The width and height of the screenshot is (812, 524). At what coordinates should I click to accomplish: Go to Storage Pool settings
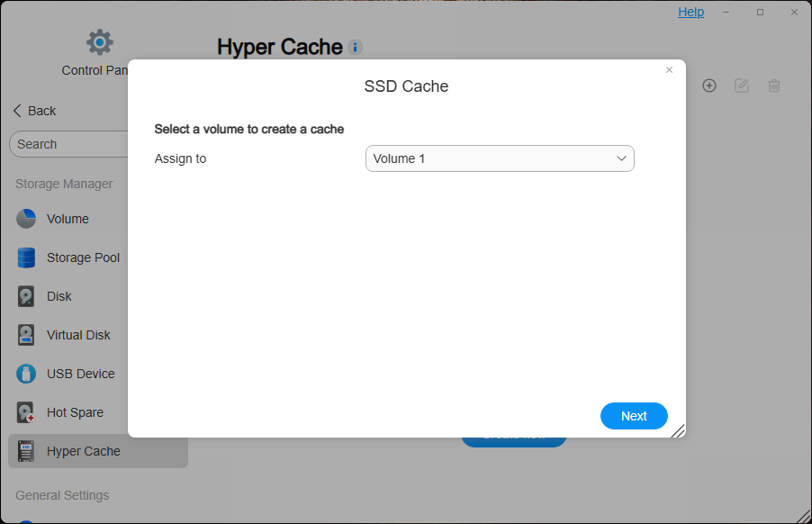83,257
